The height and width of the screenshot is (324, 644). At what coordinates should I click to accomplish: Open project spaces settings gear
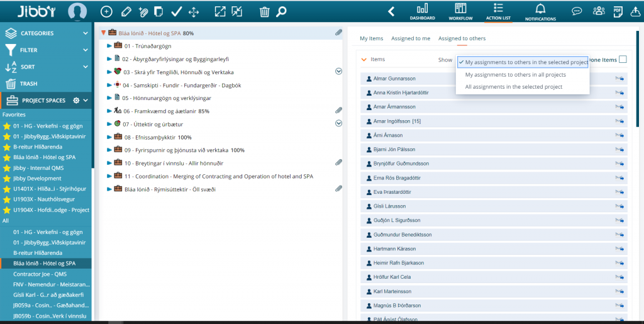(76, 100)
